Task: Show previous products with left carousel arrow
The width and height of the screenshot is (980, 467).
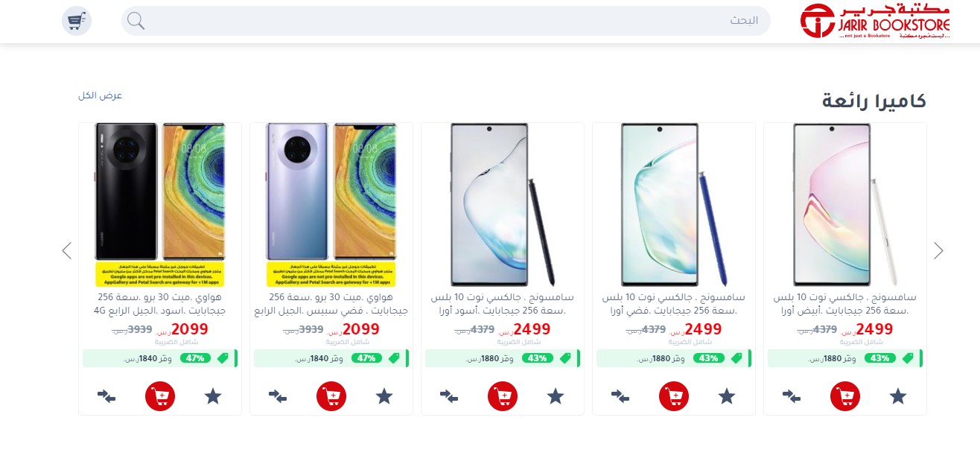Action: point(66,251)
